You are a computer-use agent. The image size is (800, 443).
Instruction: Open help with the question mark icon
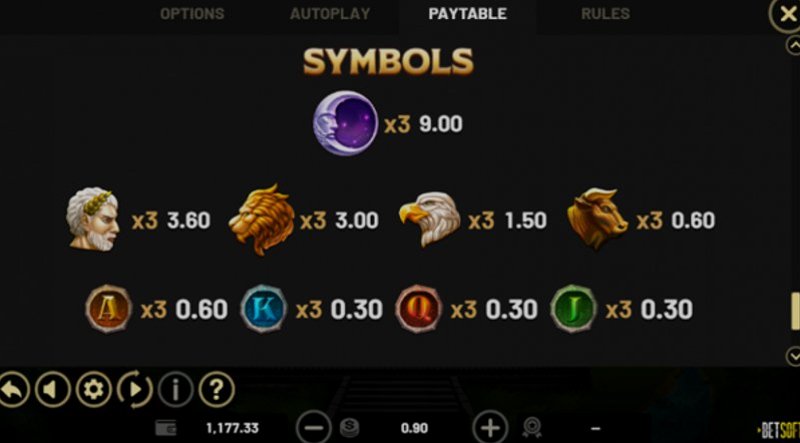[x=216, y=390]
